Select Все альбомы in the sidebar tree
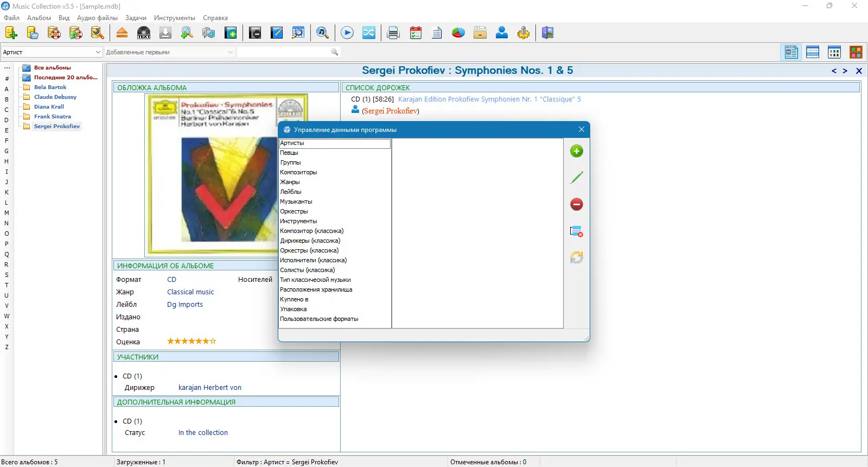Viewport: 868px width, 467px height. click(53, 68)
